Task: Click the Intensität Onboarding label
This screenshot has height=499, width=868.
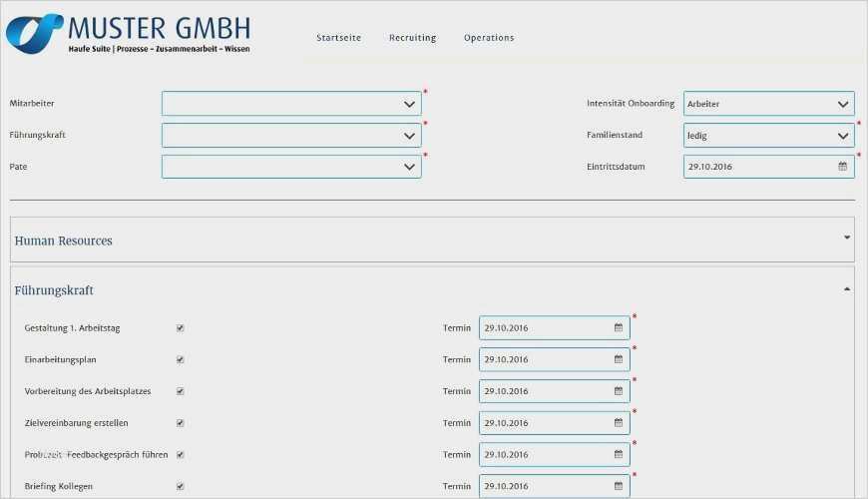Action: click(631, 103)
